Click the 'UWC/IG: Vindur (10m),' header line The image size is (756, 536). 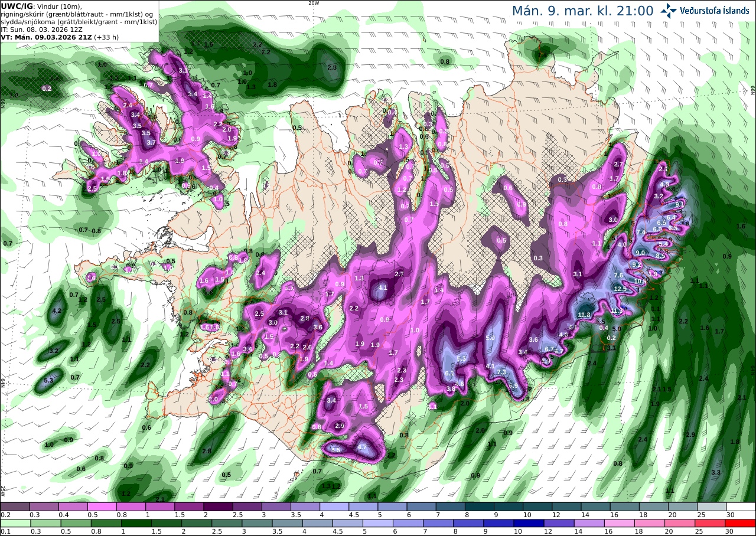coord(41,6)
